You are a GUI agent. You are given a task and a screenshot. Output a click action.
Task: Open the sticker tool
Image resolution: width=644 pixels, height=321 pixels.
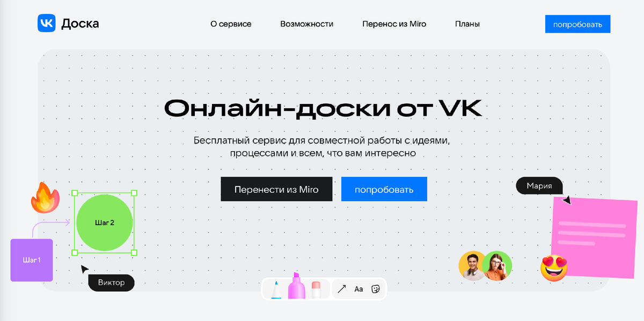(x=376, y=289)
